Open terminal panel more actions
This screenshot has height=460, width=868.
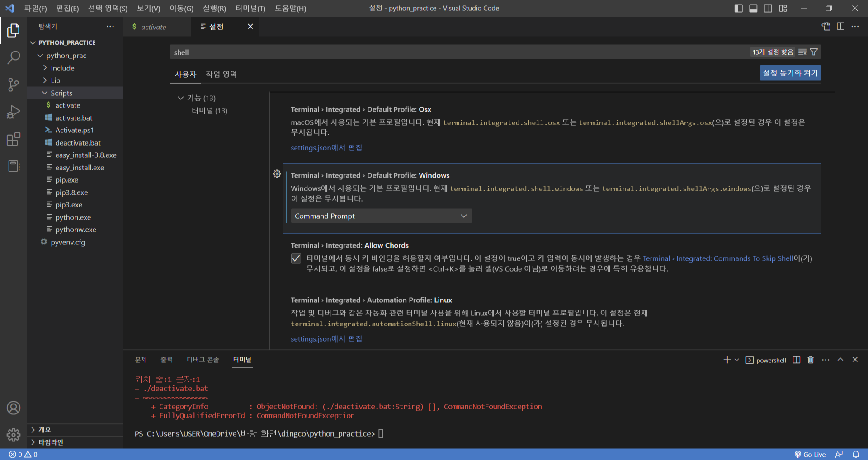826,360
